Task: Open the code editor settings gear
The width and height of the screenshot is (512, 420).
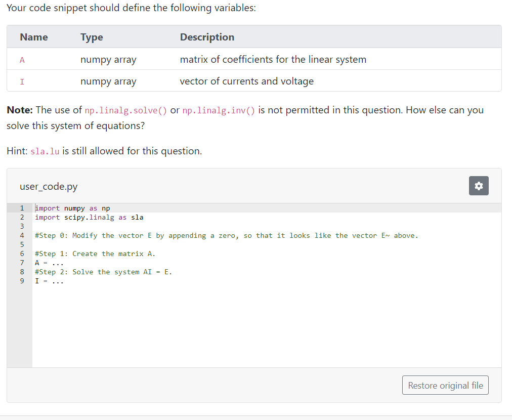Action: pos(479,186)
